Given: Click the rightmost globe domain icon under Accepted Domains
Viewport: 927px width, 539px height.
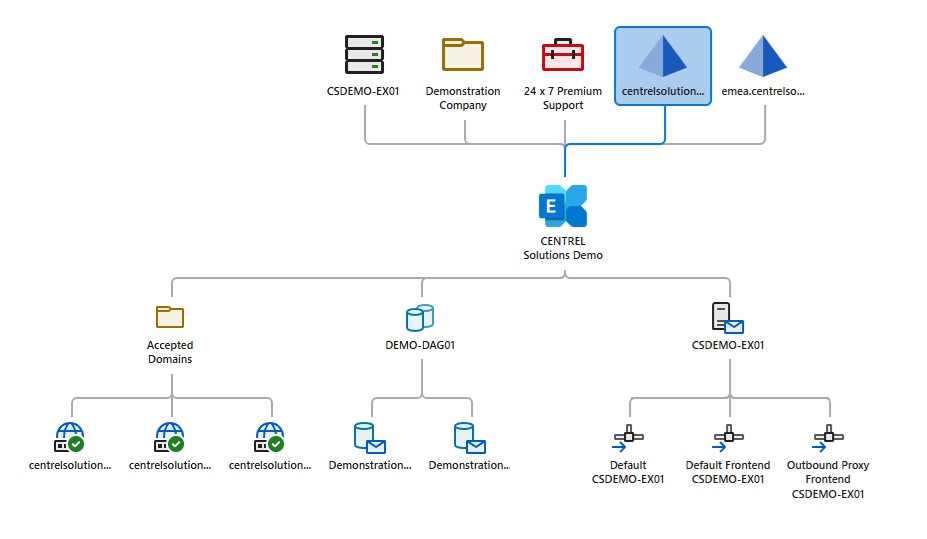Looking at the screenshot, I should [270, 437].
